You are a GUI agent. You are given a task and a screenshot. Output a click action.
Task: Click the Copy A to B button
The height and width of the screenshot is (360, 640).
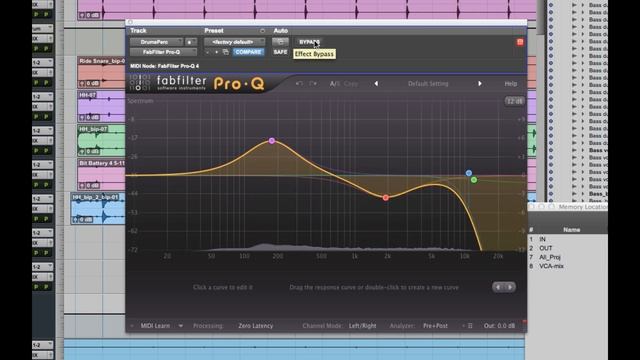[x=351, y=83]
